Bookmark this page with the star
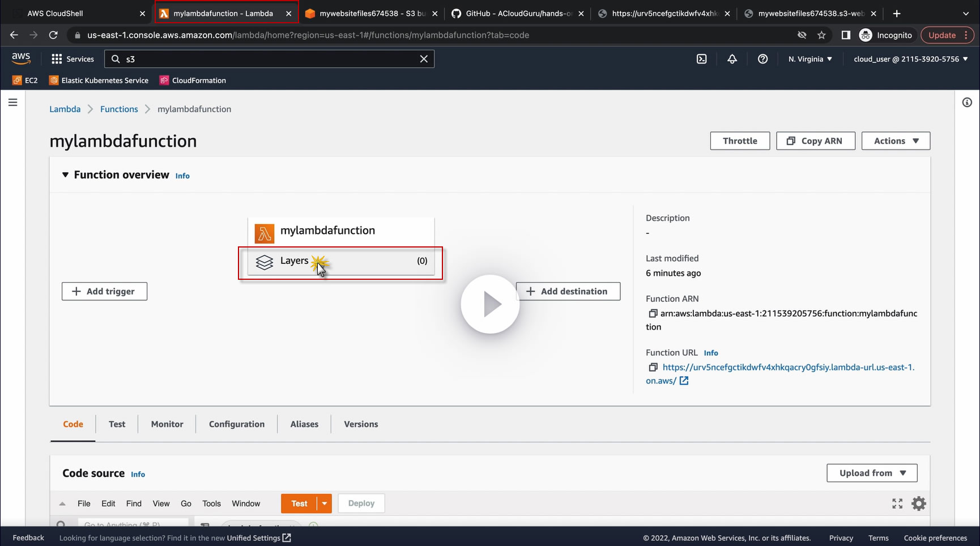This screenshot has width=980, height=546. tap(821, 35)
